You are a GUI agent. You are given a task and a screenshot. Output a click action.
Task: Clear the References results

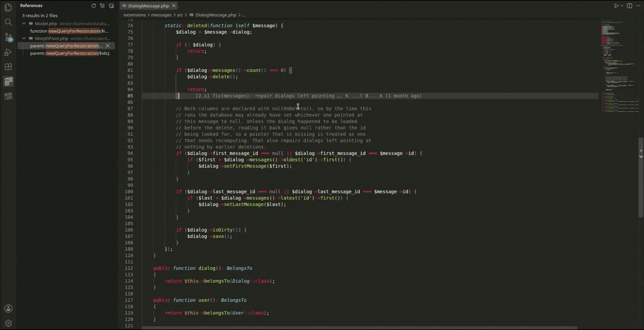[x=102, y=5]
